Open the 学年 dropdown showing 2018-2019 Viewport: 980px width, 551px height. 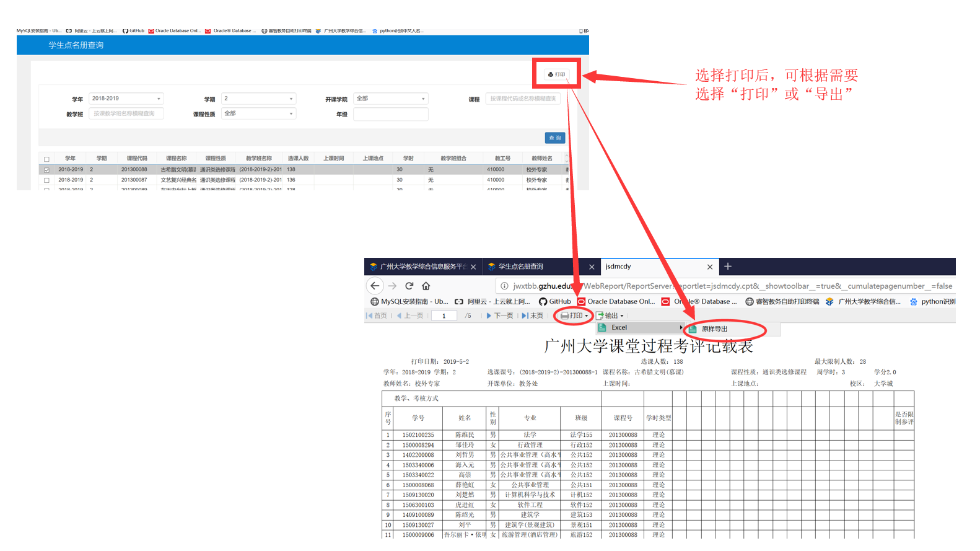[x=126, y=99]
